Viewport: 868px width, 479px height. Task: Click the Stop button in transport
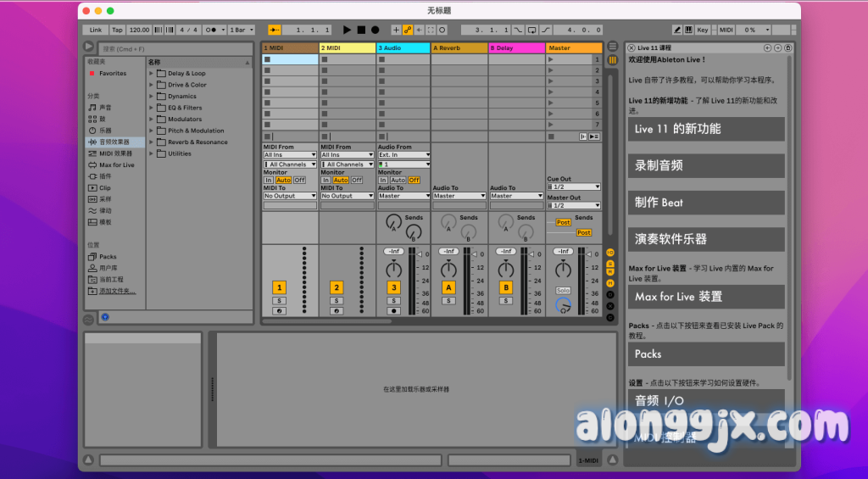tap(361, 30)
